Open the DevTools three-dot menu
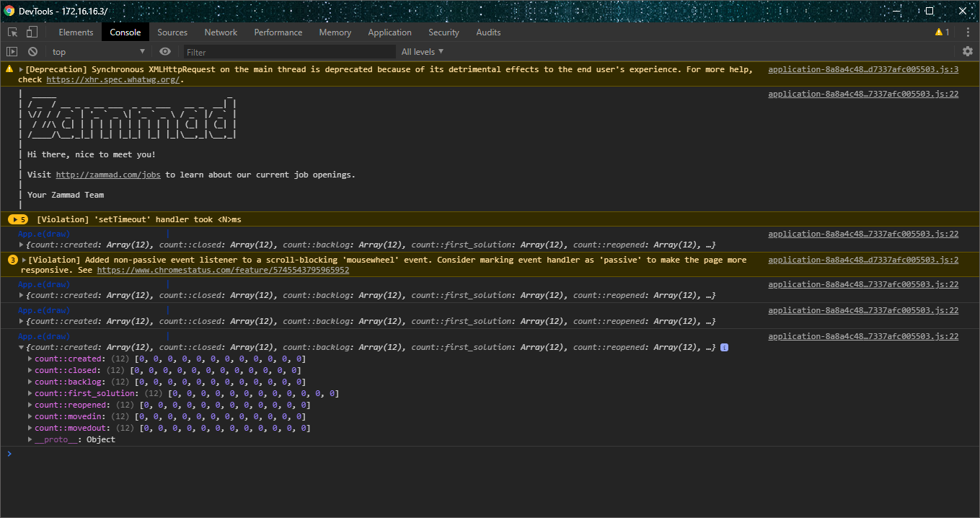 click(x=968, y=32)
